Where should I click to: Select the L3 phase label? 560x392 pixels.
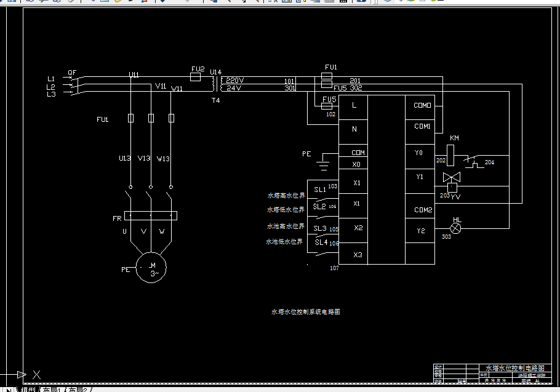pyautogui.click(x=51, y=94)
